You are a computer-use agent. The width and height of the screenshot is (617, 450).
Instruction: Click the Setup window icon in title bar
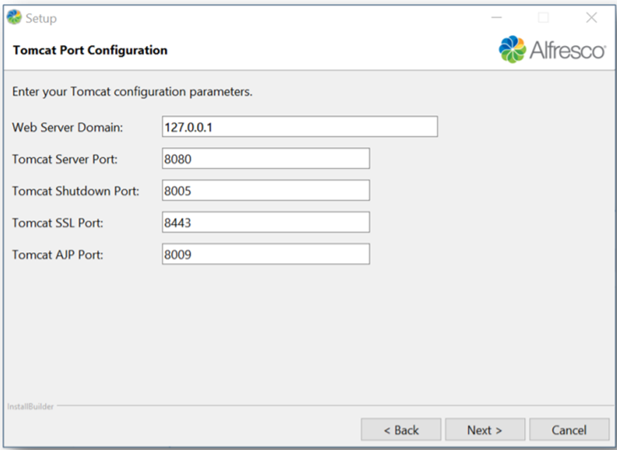(13, 18)
